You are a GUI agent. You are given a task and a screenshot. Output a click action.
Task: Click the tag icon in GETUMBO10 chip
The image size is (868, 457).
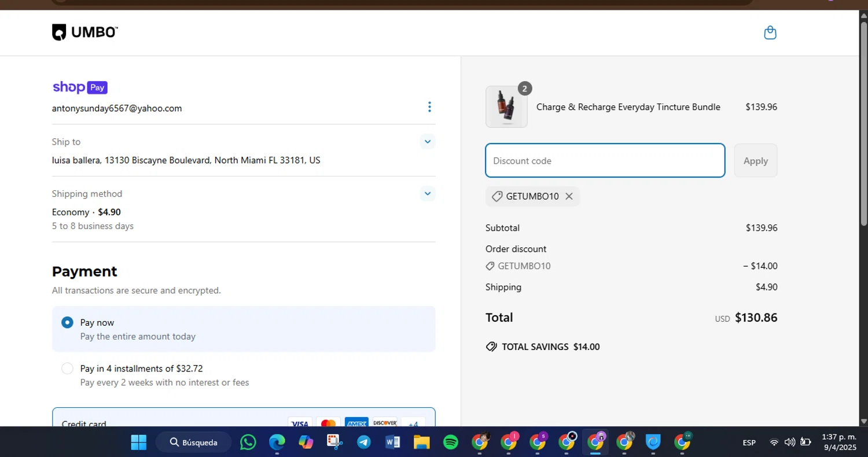coord(496,197)
